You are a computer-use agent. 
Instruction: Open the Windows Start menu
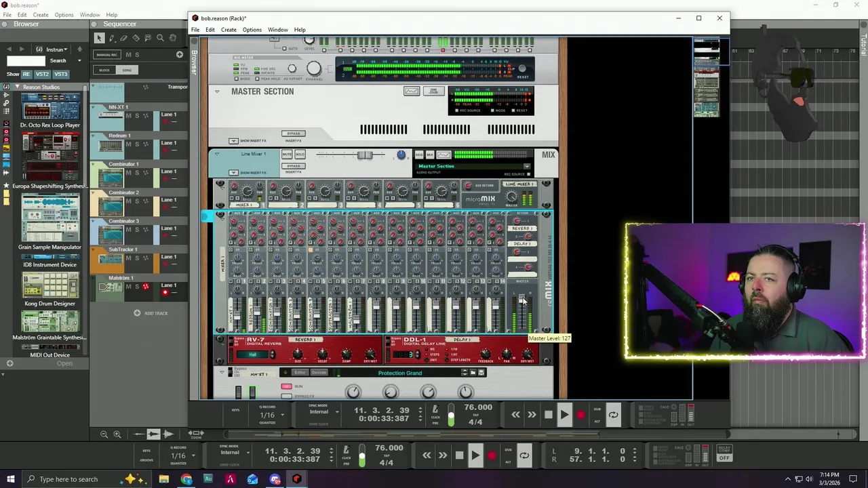point(10,479)
